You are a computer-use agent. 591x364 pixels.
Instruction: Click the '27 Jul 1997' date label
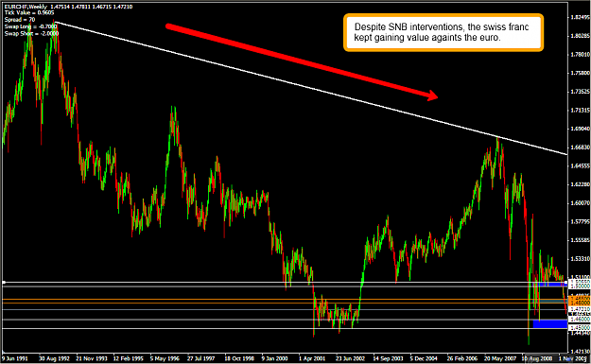(x=200, y=358)
